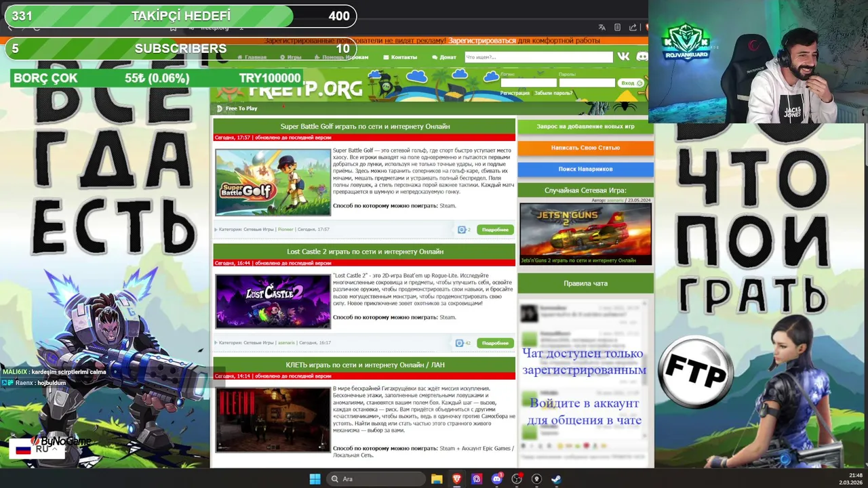868x488 pixels.
Task: Click the asenaris author link on Lost Castle 2 post
Action: point(286,343)
